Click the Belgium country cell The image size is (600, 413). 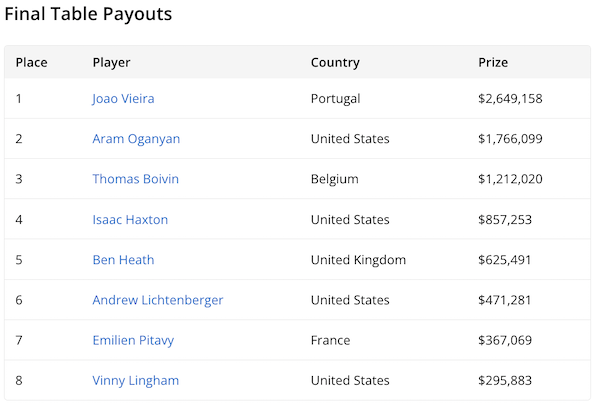click(x=334, y=179)
